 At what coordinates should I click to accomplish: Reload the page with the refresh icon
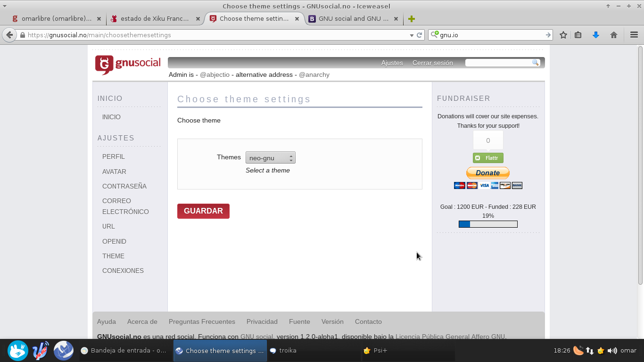pos(419,35)
